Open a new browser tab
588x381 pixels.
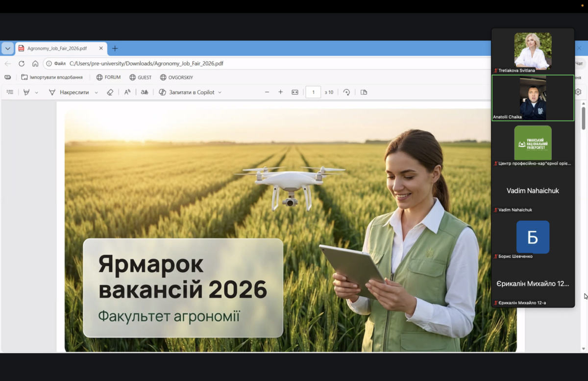pos(115,49)
